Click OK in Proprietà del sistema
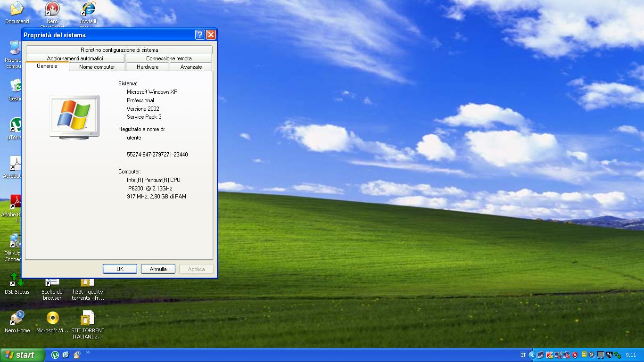Screen dimensions: 644x362 click(120, 269)
